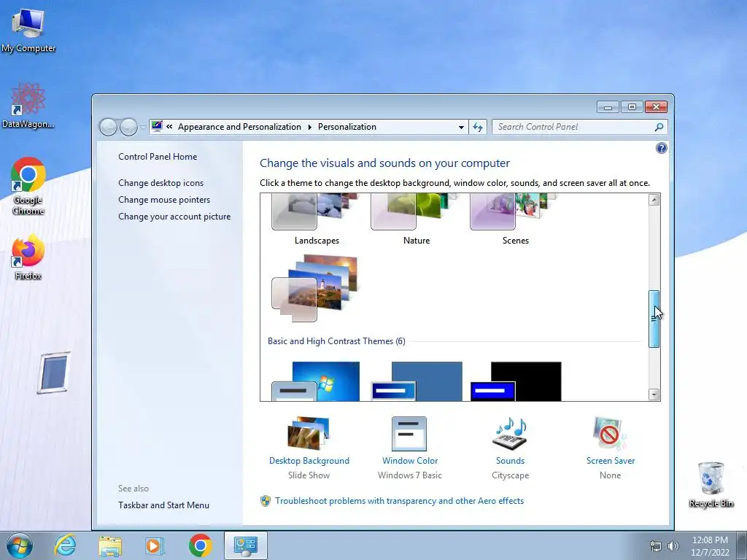
Task: Open the Window Color icon
Action: point(409,434)
